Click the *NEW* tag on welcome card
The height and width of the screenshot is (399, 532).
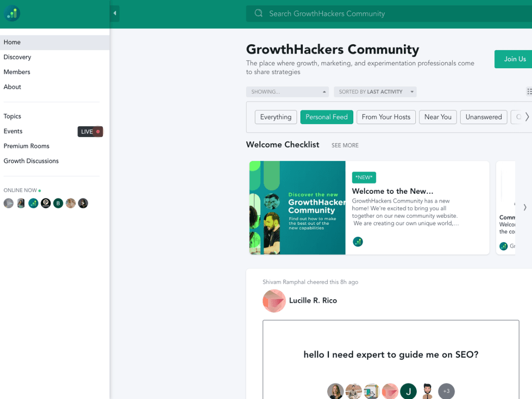(364, 178)
